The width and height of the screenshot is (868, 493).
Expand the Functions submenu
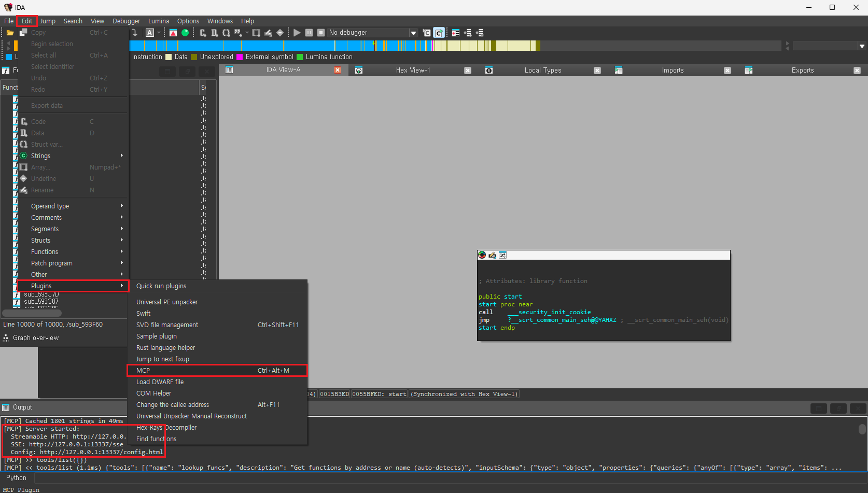[73, 252]
